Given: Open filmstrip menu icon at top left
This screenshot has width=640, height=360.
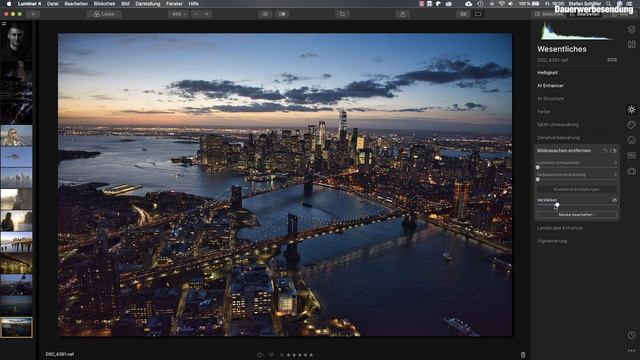Looking at the screenshot, I should [x=4, y=24].
